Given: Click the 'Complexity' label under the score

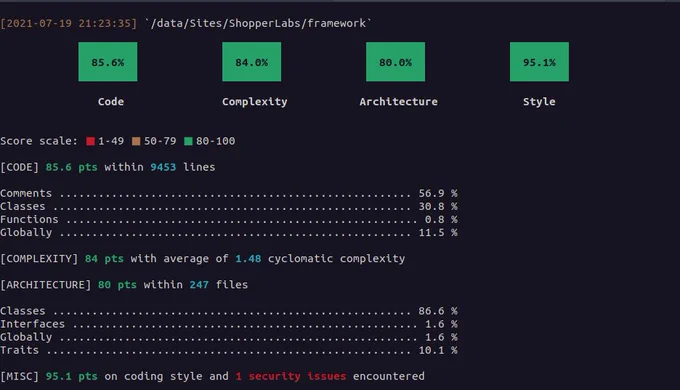Looking at the screenshot, I should (255, 102).
